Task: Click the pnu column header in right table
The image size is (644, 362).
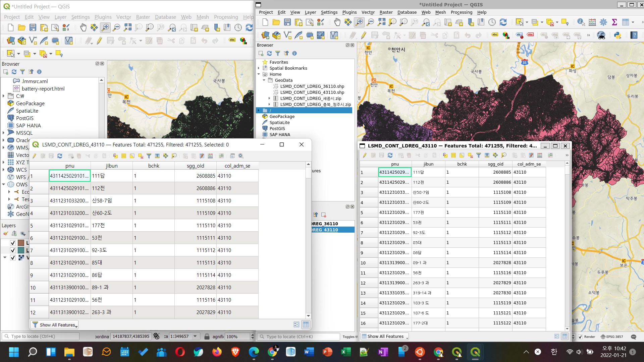Action: [x=395, y=164]
